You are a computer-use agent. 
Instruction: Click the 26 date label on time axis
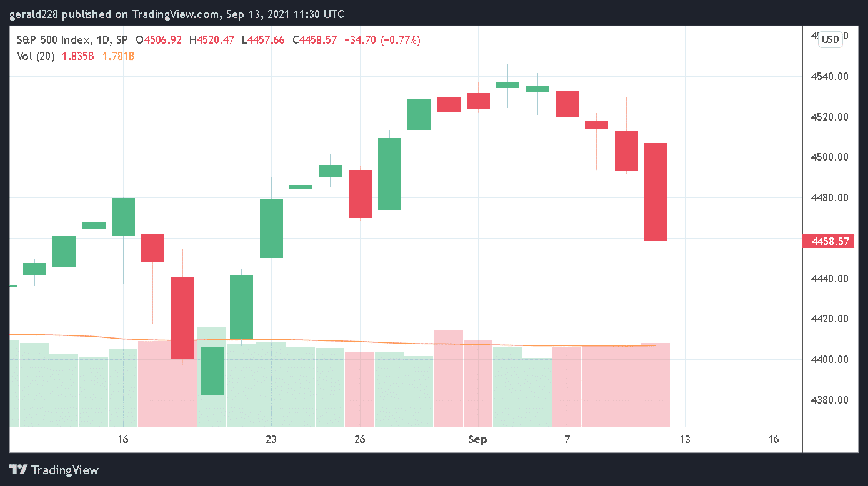coord(359,440)
